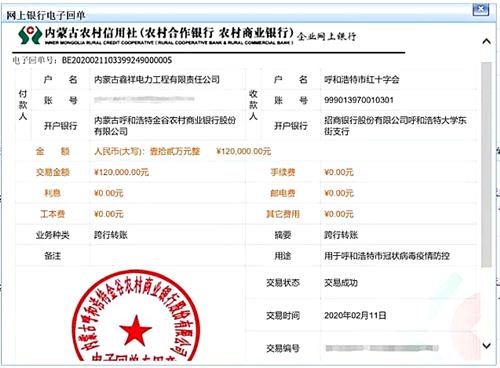
Task: Click the 金额 row label
Action: click(x=53, y=152)
